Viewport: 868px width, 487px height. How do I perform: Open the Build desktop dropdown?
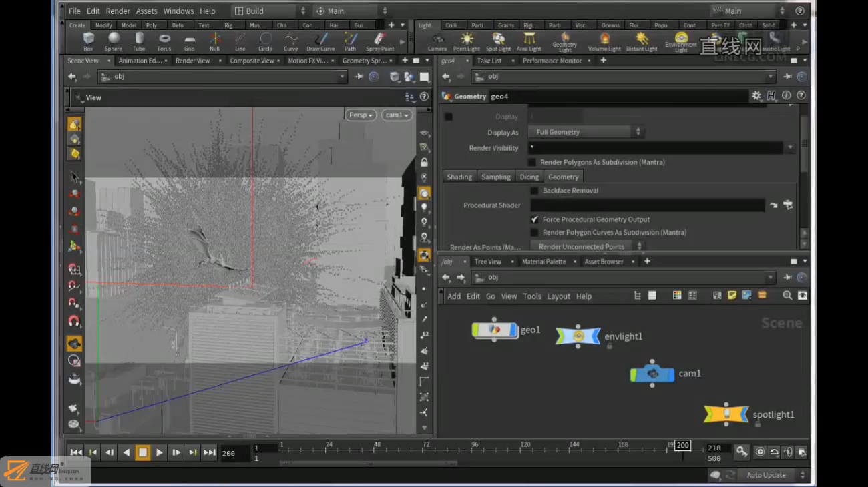[x=268, y=11]
